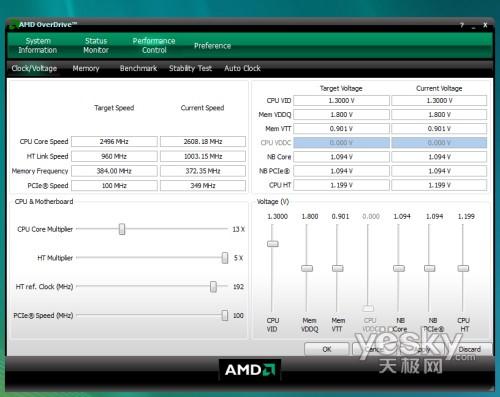Click the OK button

(x=327, y=349)
